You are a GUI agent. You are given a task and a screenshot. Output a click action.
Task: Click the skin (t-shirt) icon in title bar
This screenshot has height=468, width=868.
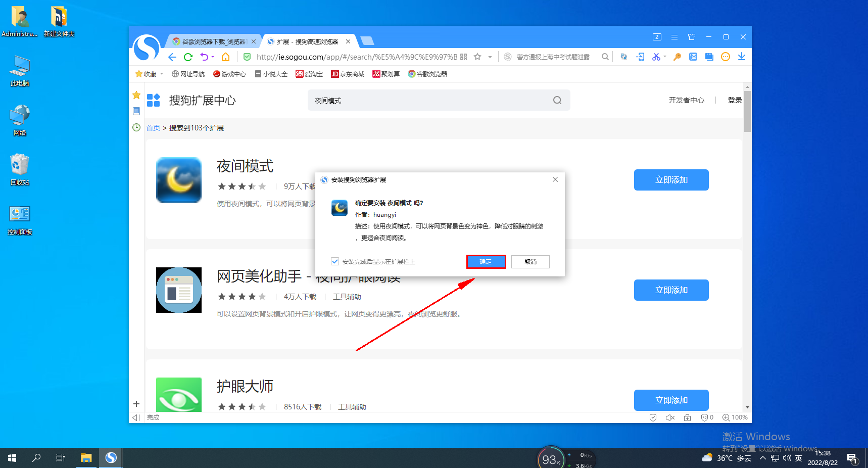[692, 37]
